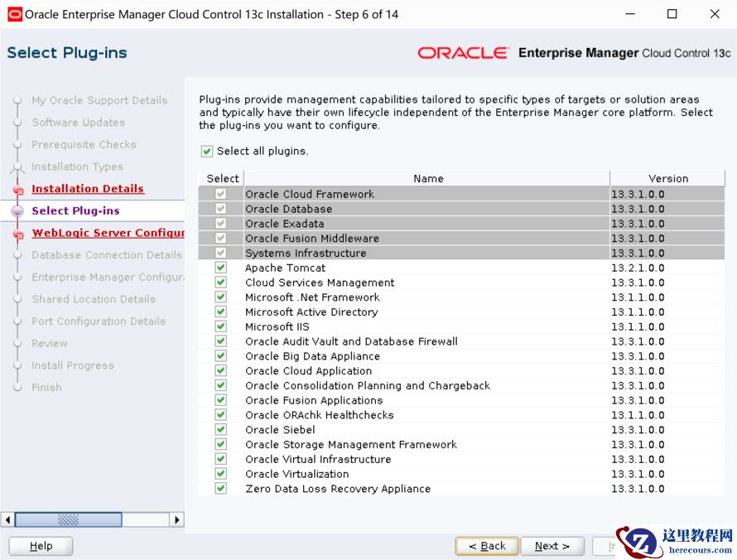Select the Systems Infrastructure row name
Image resolution: width=737 pixels, height=560 pixels.
(x=306, y=253)
